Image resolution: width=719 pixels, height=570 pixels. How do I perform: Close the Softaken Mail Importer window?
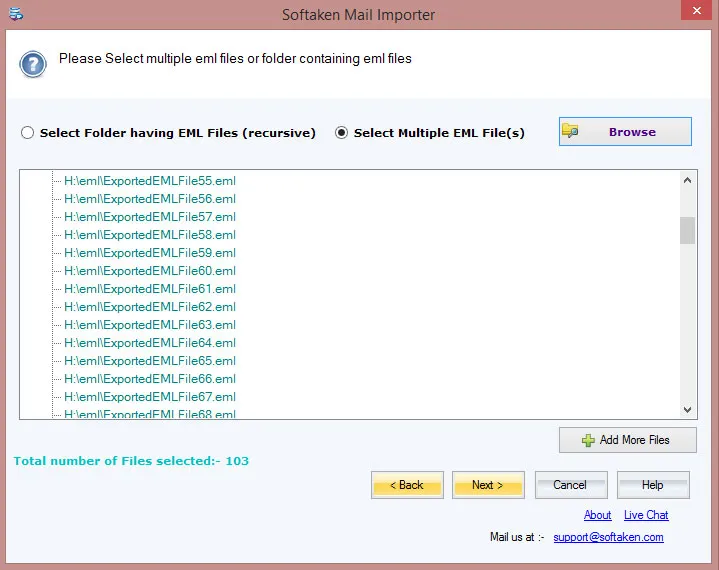(696, 10)
